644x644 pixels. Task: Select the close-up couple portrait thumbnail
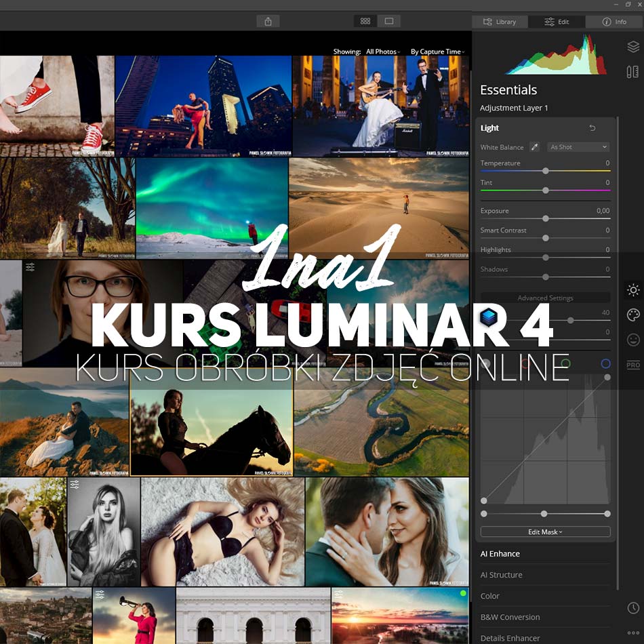click(x=387, y=532)
